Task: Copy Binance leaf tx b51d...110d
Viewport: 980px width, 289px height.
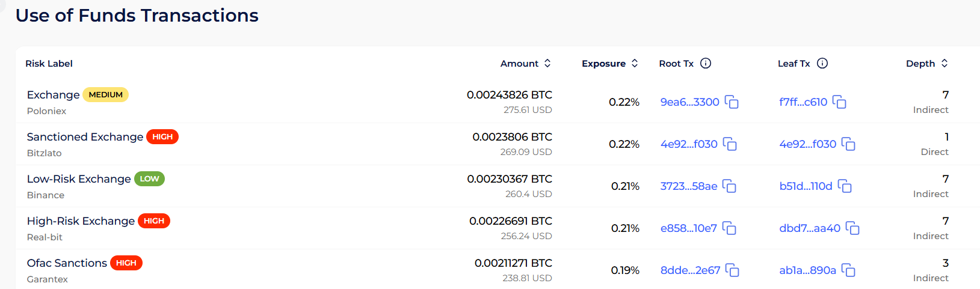Action: pyautogui.click(x=845, y=186)
